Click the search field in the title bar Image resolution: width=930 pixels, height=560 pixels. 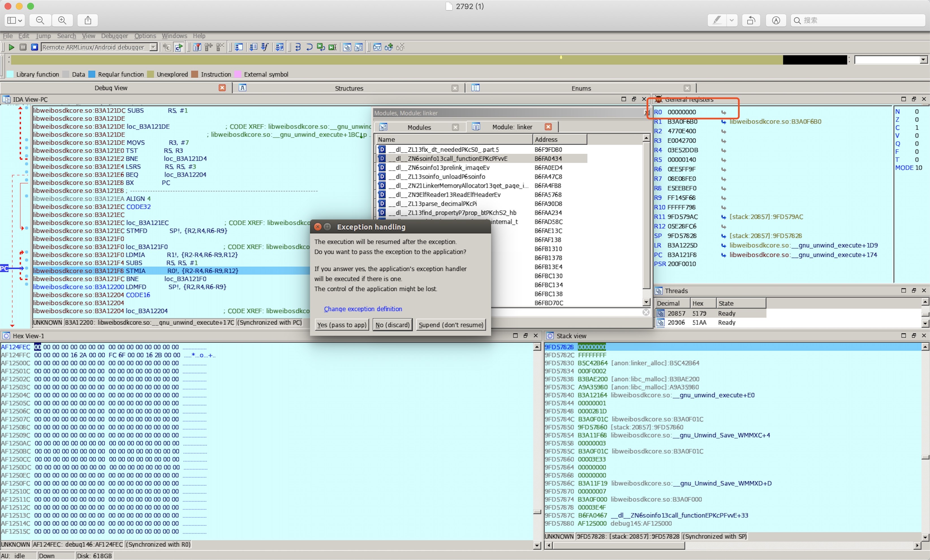[x=857, y=20]
